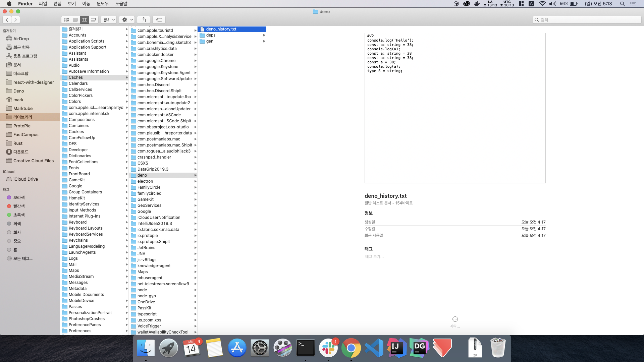Select column view mode button
644x362 pixels.
pyautogui.click(x=85, y=20)
